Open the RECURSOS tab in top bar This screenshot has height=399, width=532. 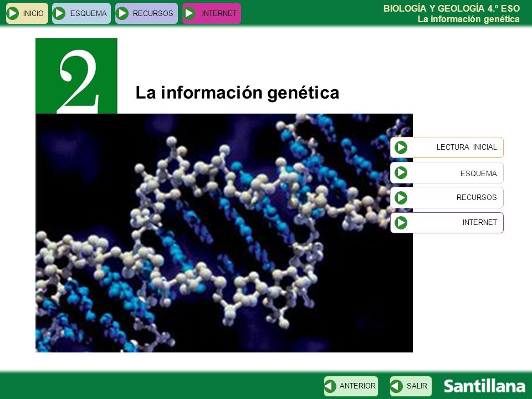point(146,13)
